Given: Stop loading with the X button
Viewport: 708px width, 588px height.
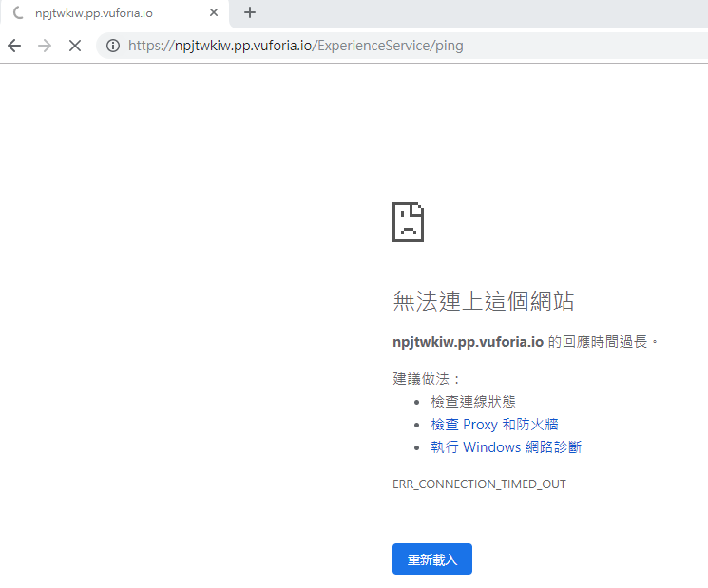Looking at the screenshot, I should [x=75, y=46].
